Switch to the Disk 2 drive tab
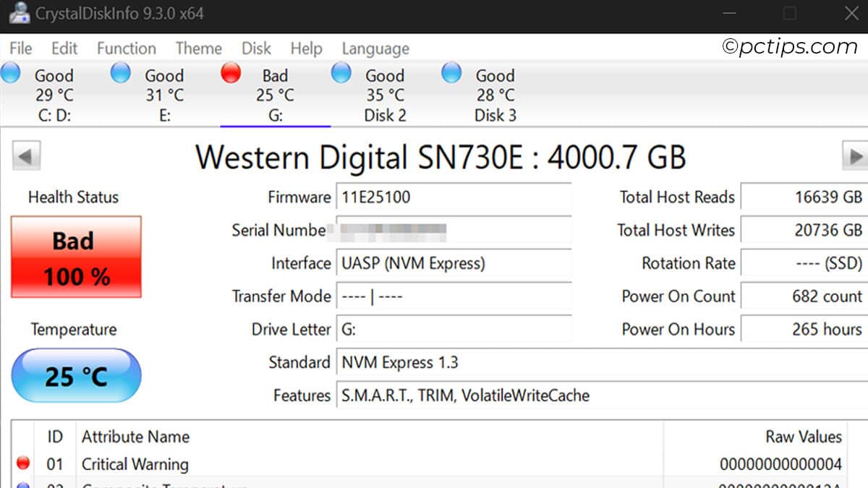Image resolution: width=868 pixels, height=488 pixels. point(385,115)
